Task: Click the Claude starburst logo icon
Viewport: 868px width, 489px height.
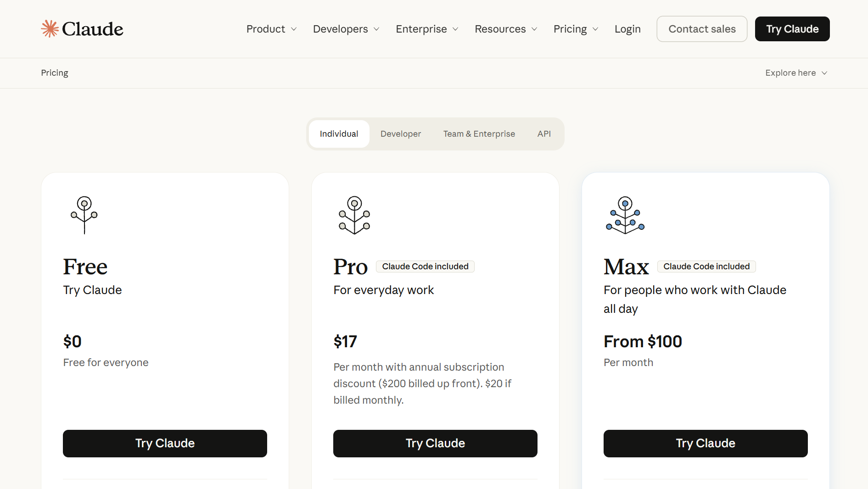Action: pos(50,29)
